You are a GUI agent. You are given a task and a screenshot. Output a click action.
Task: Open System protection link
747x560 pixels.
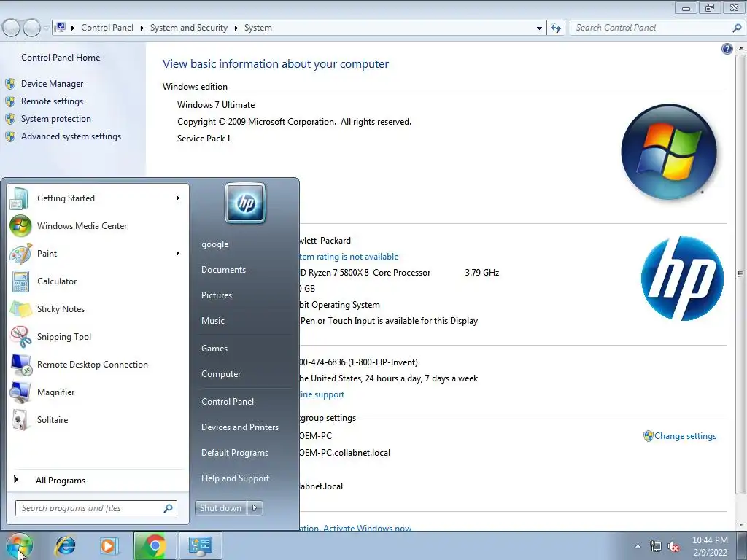(x=55, y=119)
